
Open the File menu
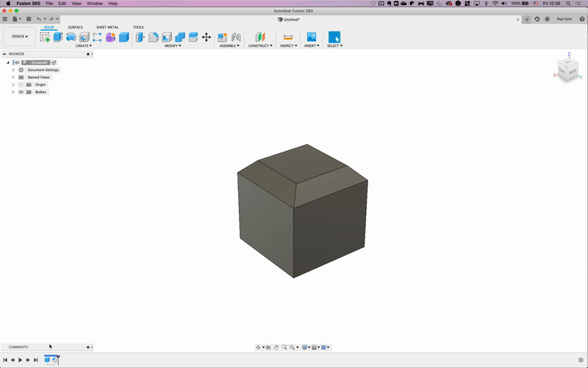coord(49,4)
